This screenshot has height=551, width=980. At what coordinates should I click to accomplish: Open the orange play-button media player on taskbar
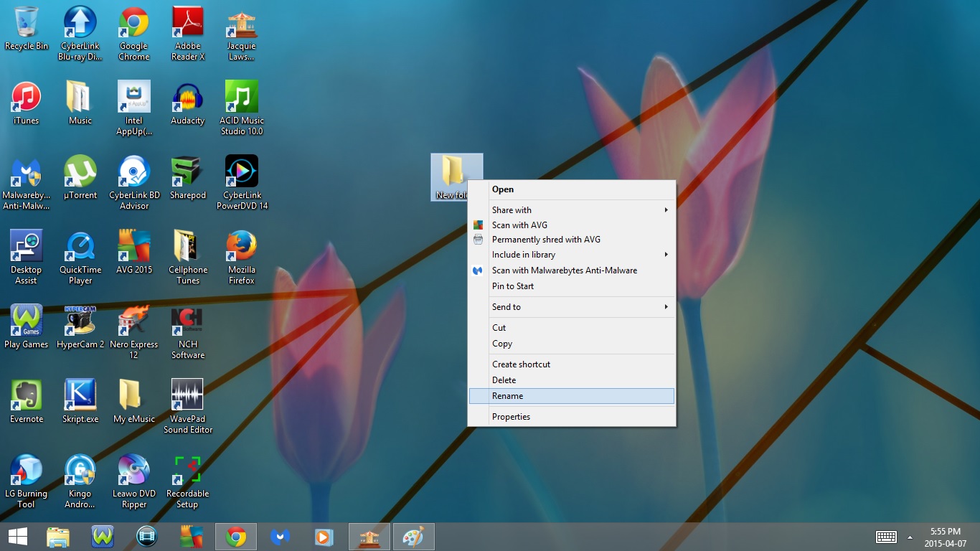325,537
